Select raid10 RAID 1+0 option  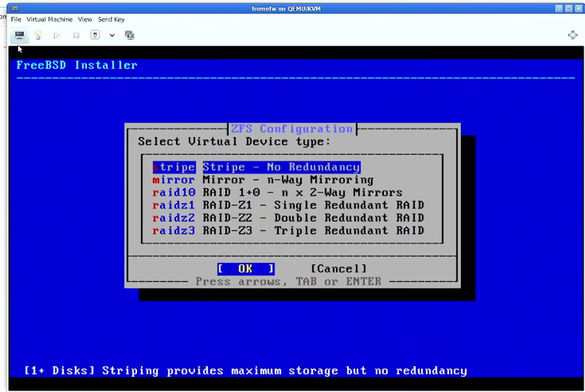[277, 193]
